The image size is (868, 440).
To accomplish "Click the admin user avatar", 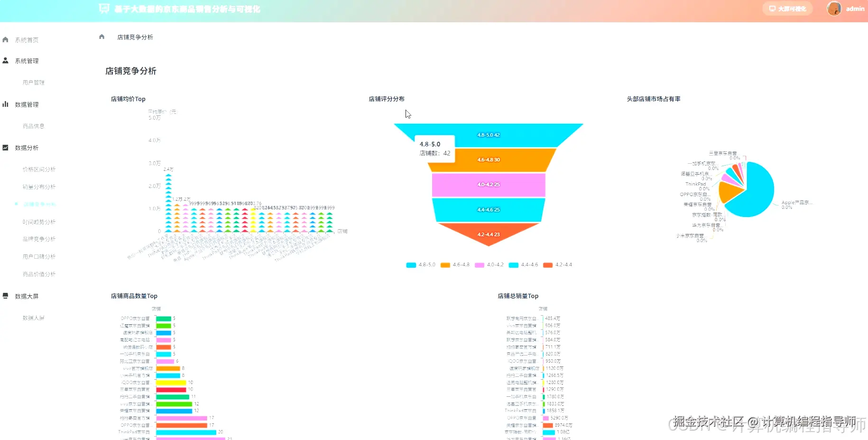I will [x=834, y=9].
